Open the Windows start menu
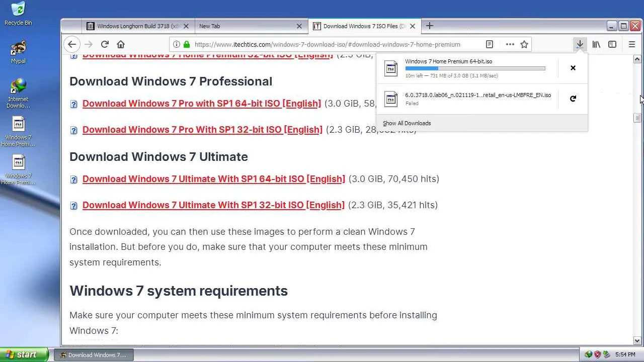The width and height of the screenshot is (644, 362). tap(24, 355)
